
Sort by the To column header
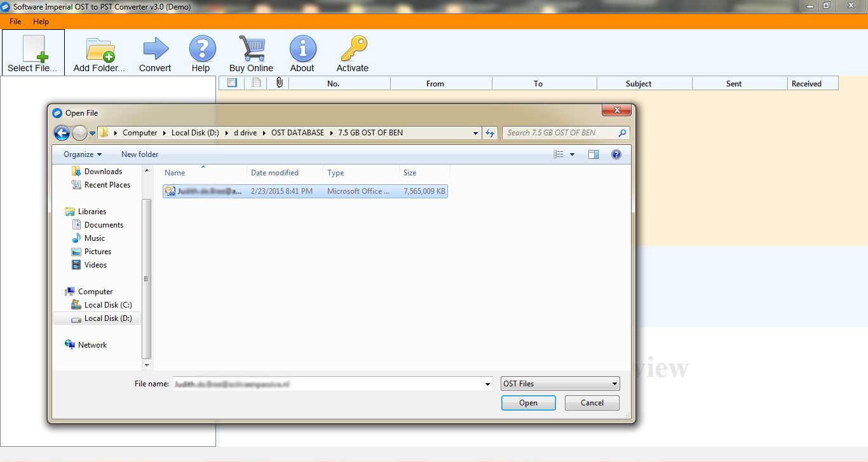point(545,83)
